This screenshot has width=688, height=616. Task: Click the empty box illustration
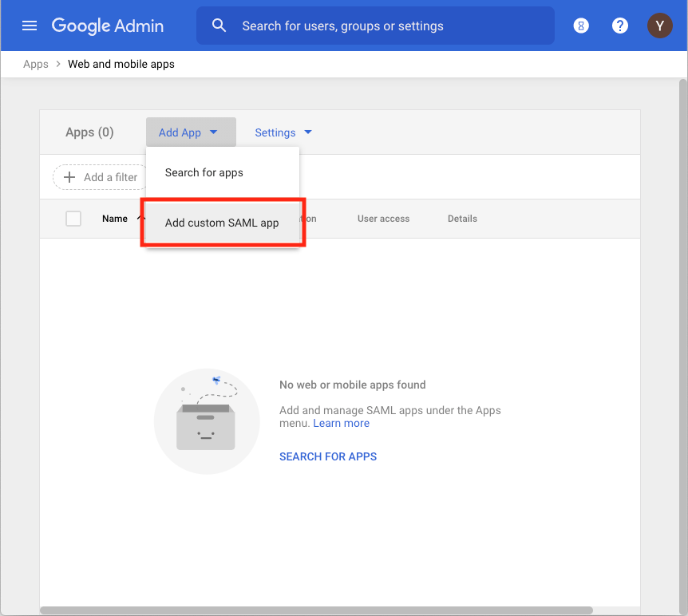(207, 421)
